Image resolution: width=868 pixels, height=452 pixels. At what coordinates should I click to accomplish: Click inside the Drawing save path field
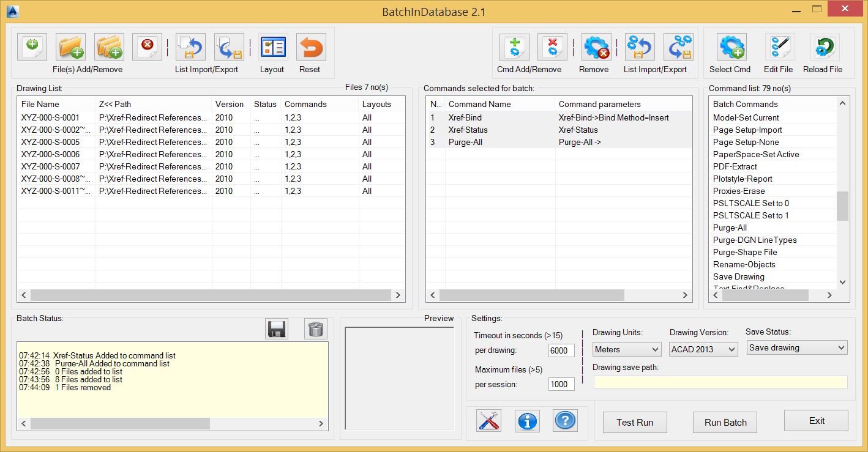tap(720, 382)
